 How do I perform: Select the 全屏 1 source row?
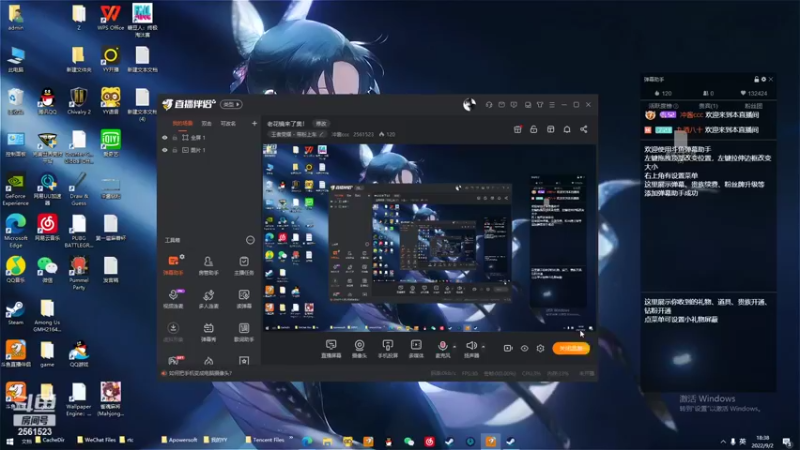coord(209,138)
